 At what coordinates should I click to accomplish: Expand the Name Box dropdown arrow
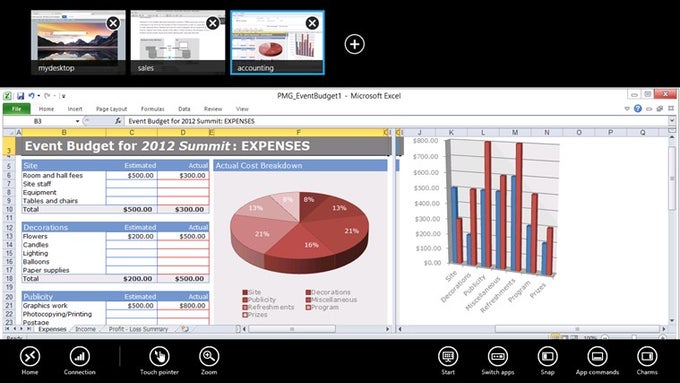[77, 121]
